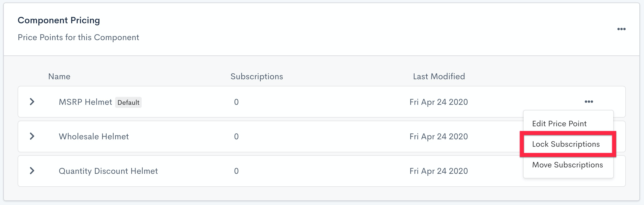Click the Component Pricing heading
The image size is (644, 205).
[x=59, y=20]
